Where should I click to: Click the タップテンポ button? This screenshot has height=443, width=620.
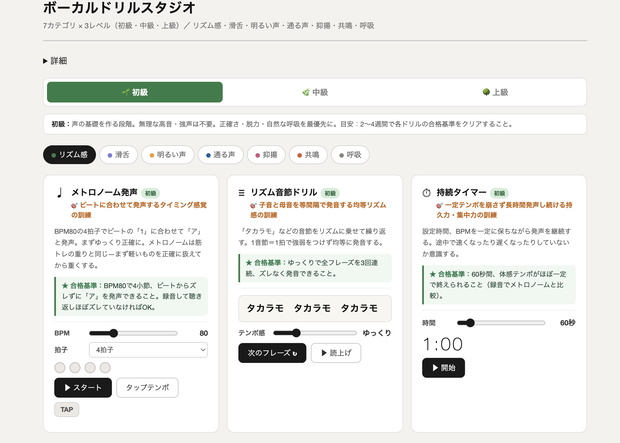[x=147, y=388]
